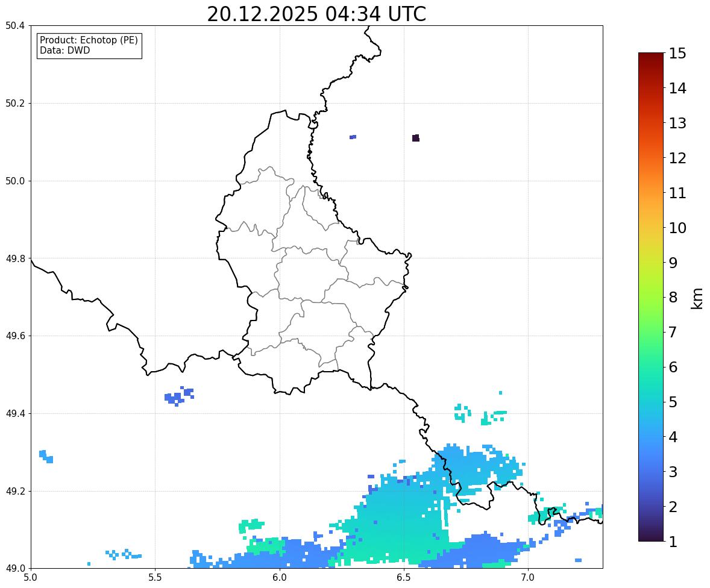Click the colorbar at the red 13 km level
The height and width of the screenshot is (588, 710).
pos(651,123)
